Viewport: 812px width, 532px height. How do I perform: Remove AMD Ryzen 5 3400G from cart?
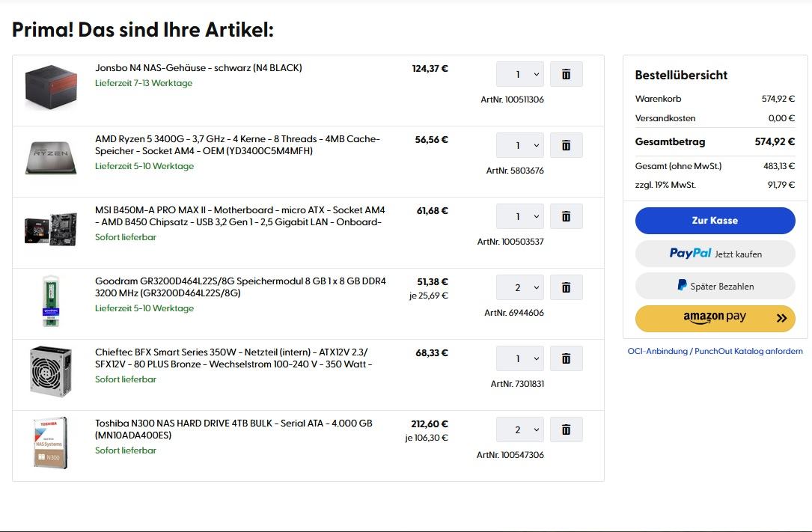tap(566, 145)
